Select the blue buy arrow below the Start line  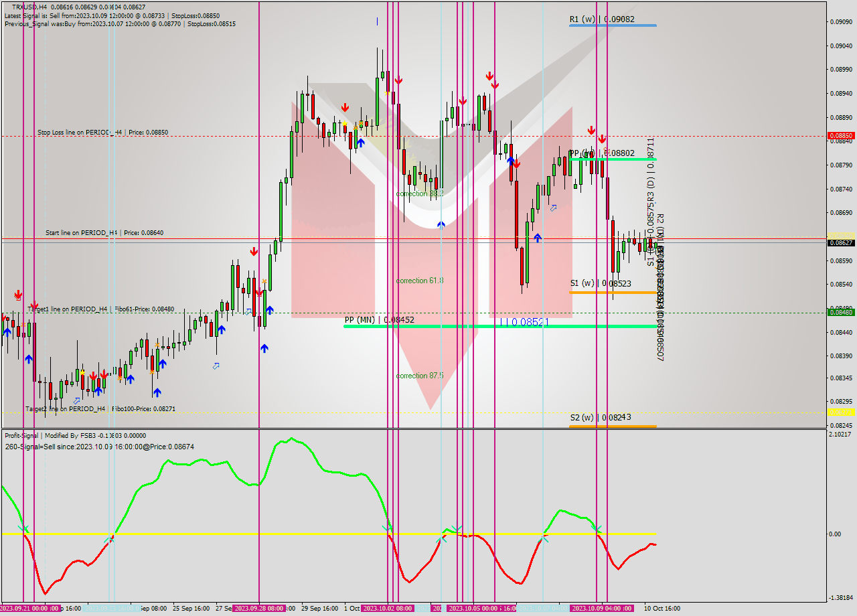point(538,238)
